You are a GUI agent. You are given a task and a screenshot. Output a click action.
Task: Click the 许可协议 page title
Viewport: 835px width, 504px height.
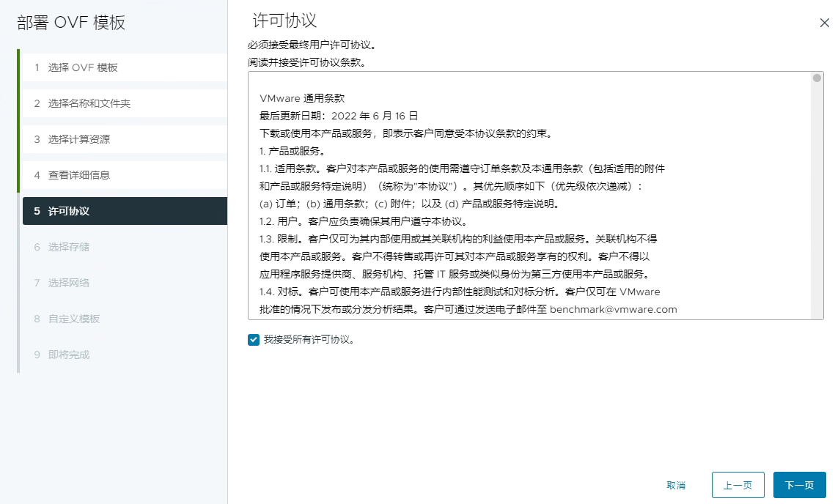pos(284,21)
